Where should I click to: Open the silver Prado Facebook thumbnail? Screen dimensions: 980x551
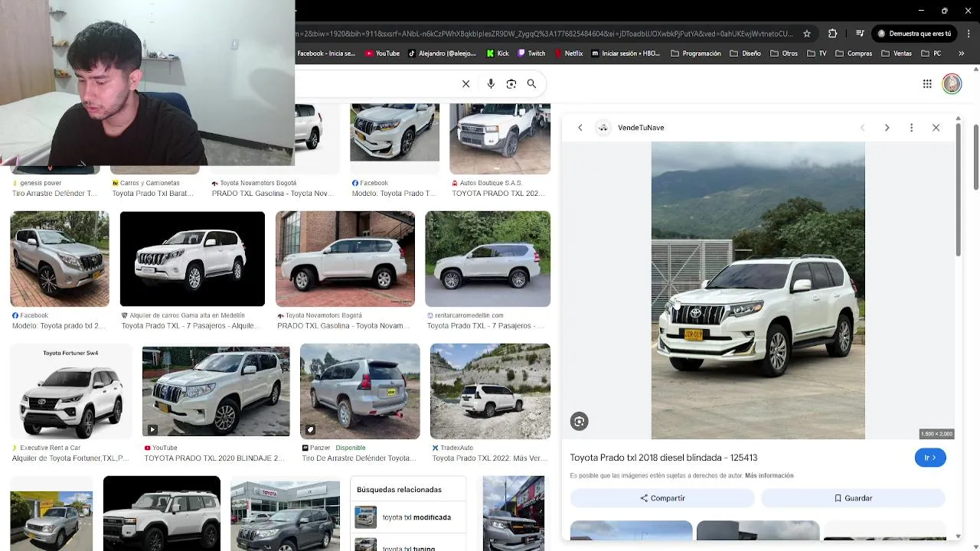point(60,259)
